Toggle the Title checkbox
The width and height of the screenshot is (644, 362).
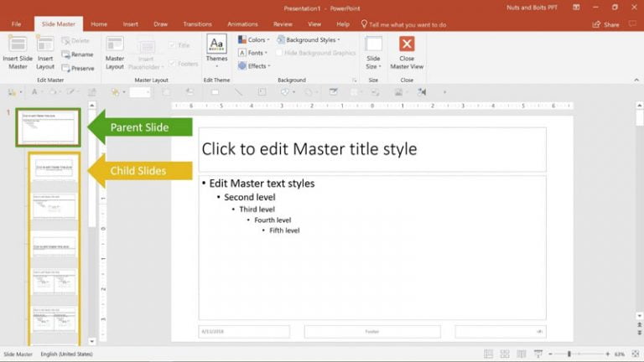(x=173, y=45)
